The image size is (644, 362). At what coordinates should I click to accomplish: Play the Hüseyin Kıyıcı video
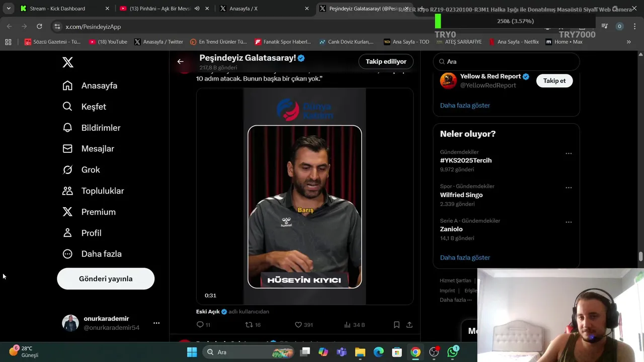[305, 197]
